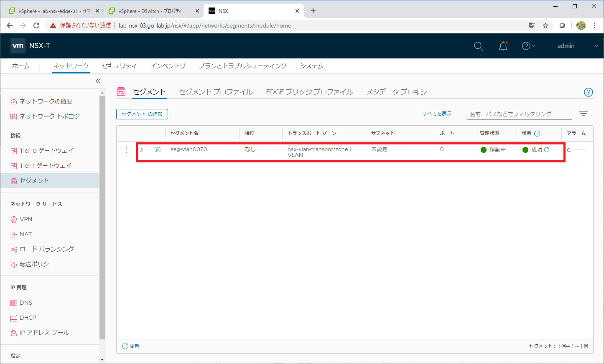This screenshot has height=364, width=604.
Task: Open Tier-0 ゲートウェイ in sidebar
Action: [x=42, y=151]
